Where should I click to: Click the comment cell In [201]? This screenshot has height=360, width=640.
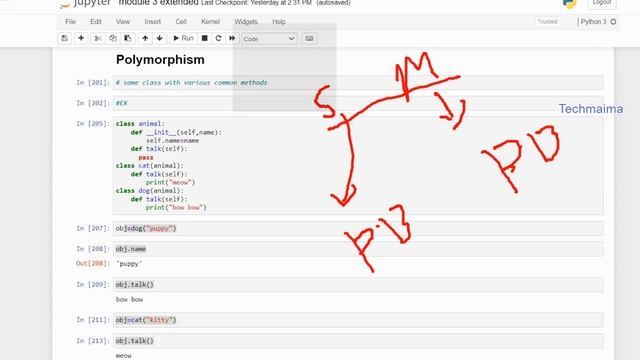pyautogui.click(x=358, y=82)
